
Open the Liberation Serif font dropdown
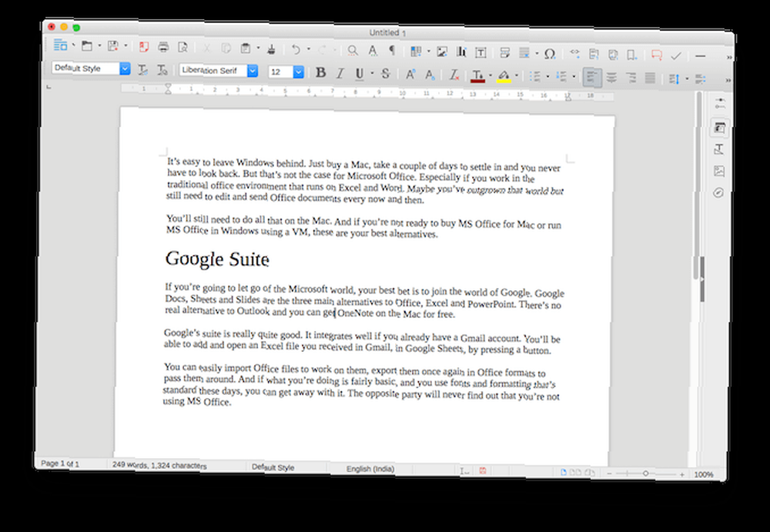coord(253,72)
